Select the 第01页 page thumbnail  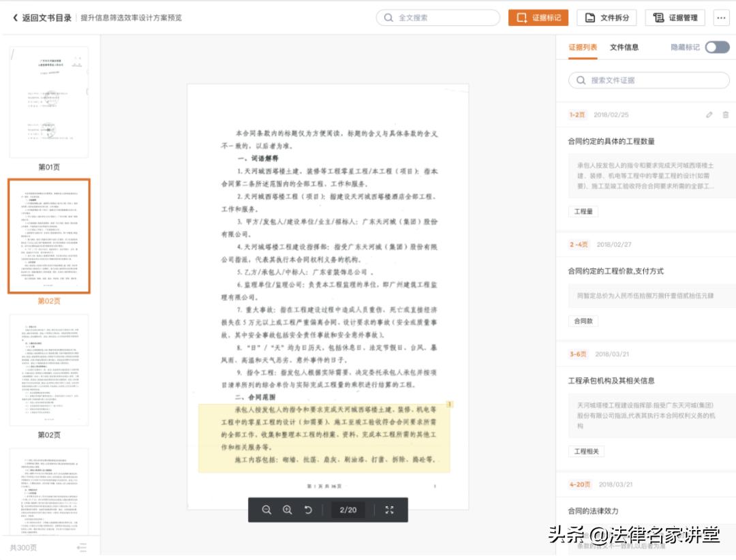point(50,101)
